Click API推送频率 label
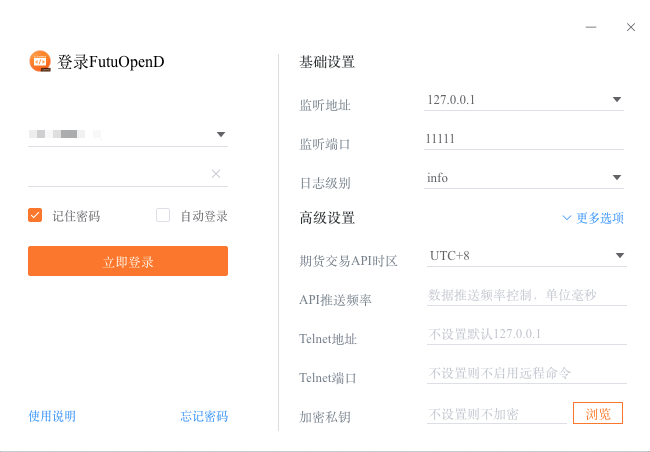The image size is (650, 452). [x=335, y=300]
